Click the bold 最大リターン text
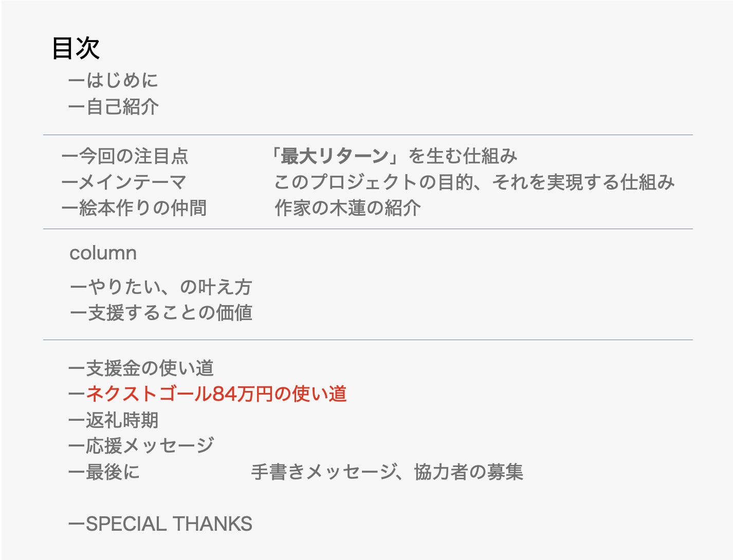733x560 pixels. 334,156
